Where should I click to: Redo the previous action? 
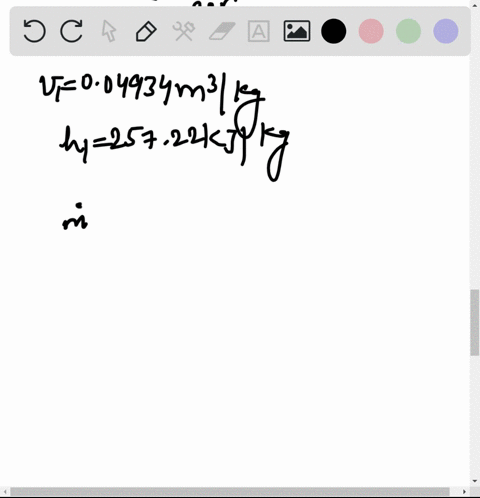pyautogui.click(x=71, y=31)
